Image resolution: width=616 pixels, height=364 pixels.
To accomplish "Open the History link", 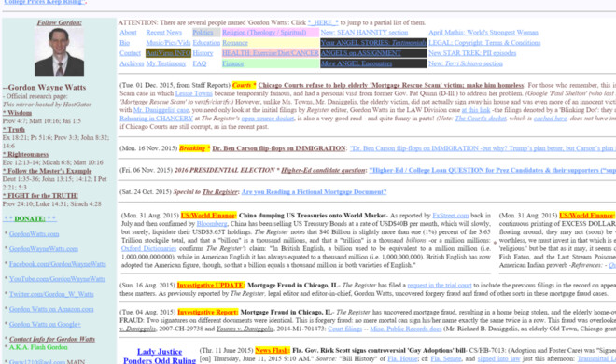I will tap(203, 53).
